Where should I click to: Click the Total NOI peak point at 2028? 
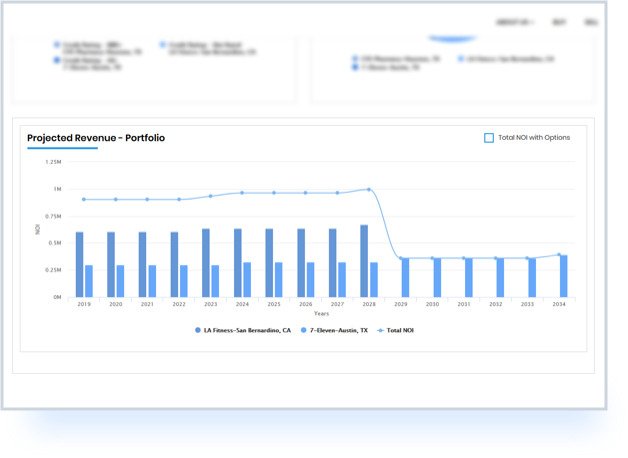(368, 189)
